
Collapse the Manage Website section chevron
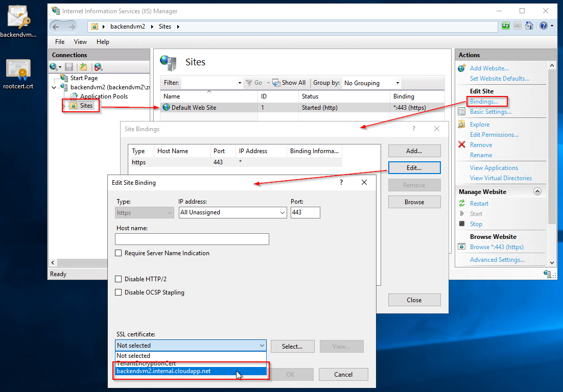537,191
